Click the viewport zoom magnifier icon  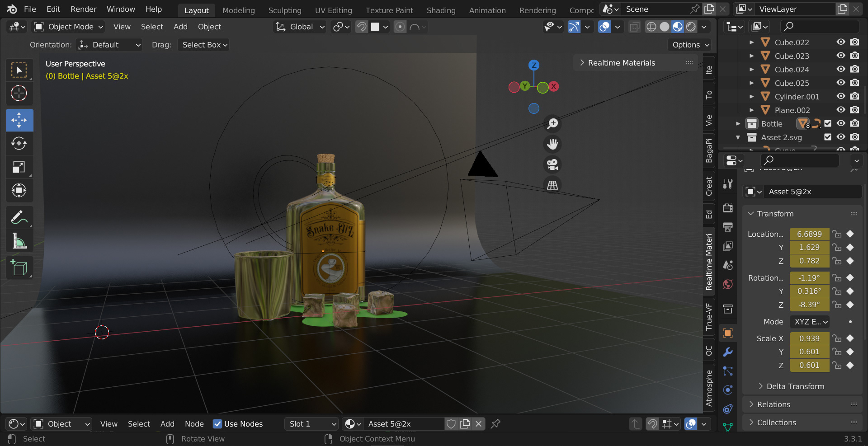552,123
